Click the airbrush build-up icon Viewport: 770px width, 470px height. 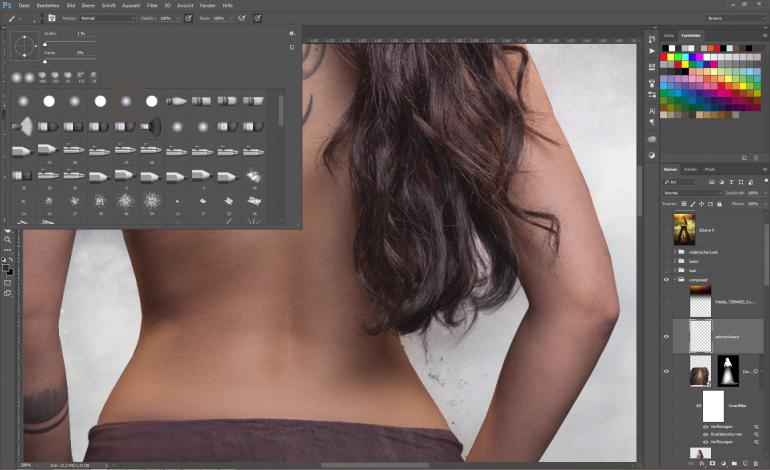244,18
